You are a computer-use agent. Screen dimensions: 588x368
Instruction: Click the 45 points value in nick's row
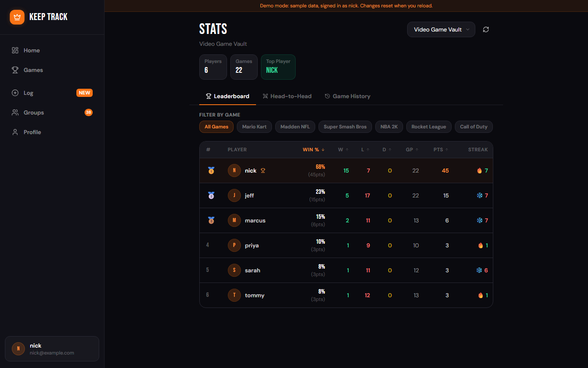coord(445,171)
